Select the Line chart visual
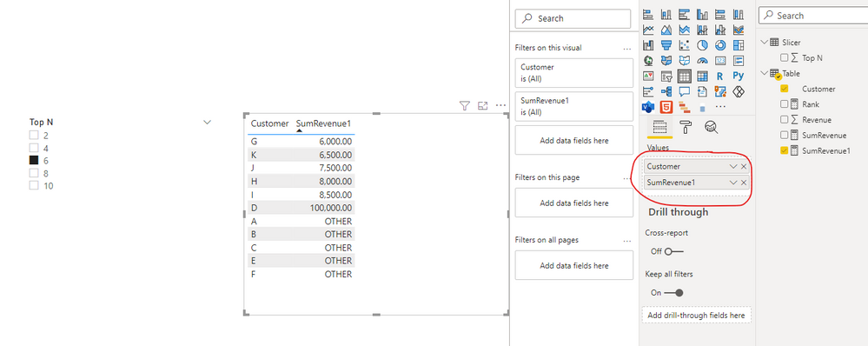Image resolution: width=868 pixels, height=346 pixels. [648, 30]
